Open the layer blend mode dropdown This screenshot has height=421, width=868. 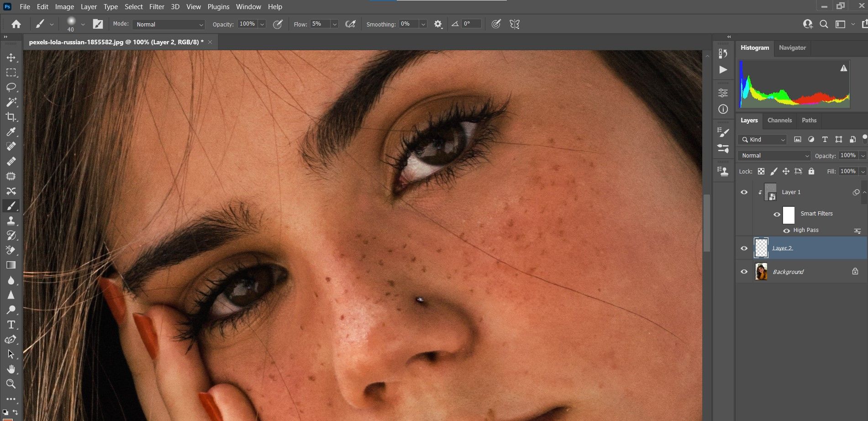pyautogui.click(x=774, y=156)
